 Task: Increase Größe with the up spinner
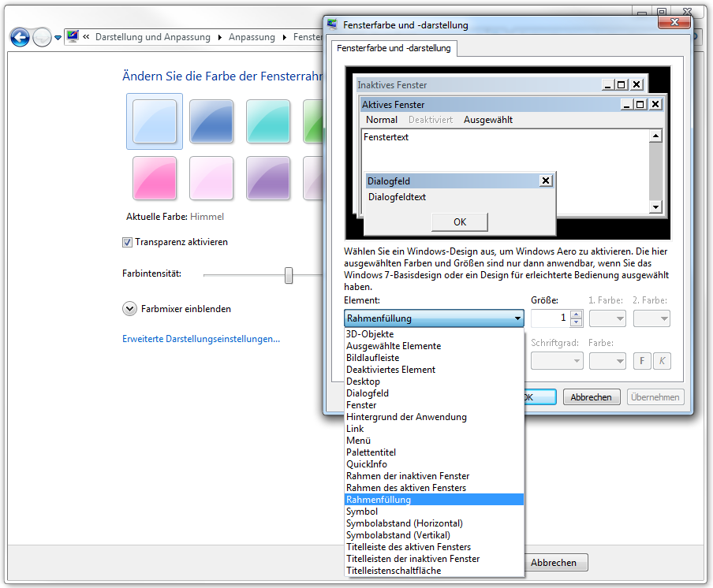pyautogui.click(x=576, y=314)
